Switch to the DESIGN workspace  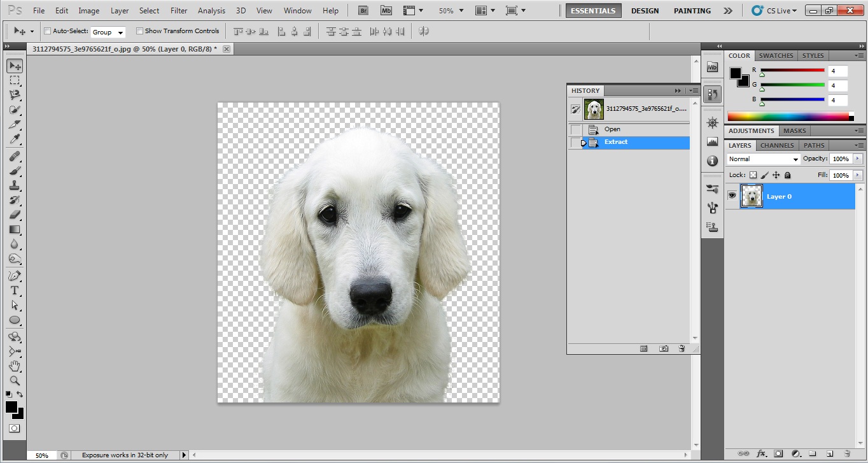(x=645, y=10)
